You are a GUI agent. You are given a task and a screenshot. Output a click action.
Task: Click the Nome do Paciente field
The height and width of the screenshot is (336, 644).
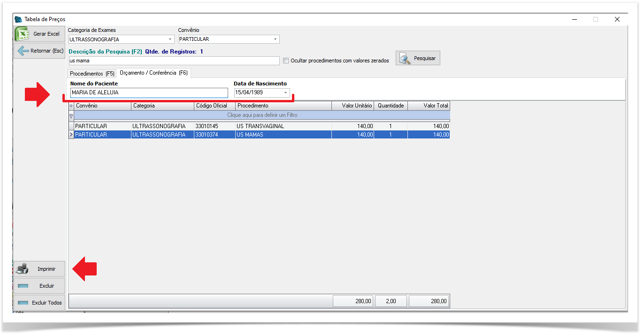pos(148,93)
